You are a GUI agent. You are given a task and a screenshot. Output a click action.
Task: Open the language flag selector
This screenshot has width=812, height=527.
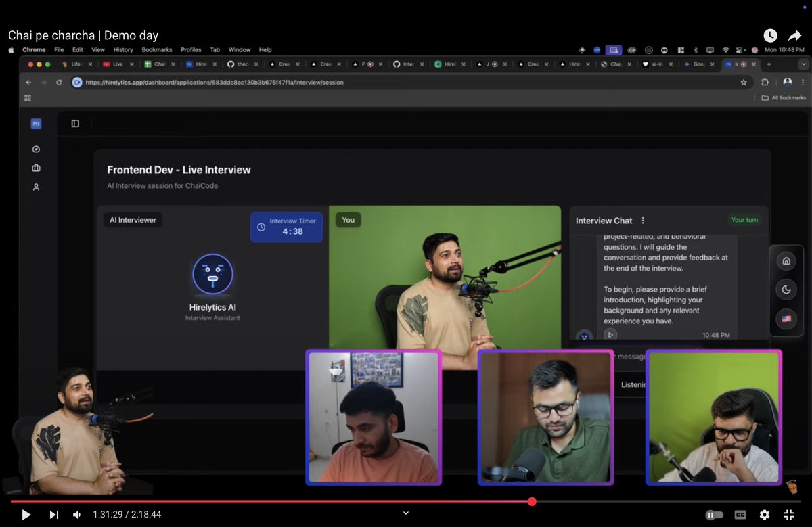pyautogui.click(x=786, y=319)
